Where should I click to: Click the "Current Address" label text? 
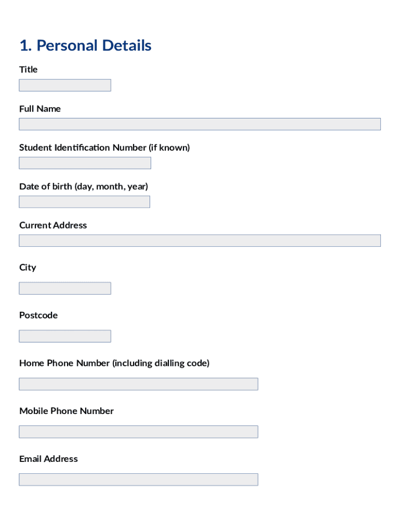[x=53, y=225]
